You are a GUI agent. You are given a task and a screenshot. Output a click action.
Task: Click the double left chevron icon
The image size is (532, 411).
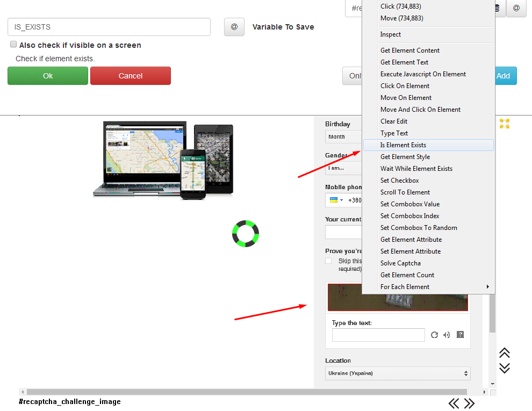(x=454, y=403)
